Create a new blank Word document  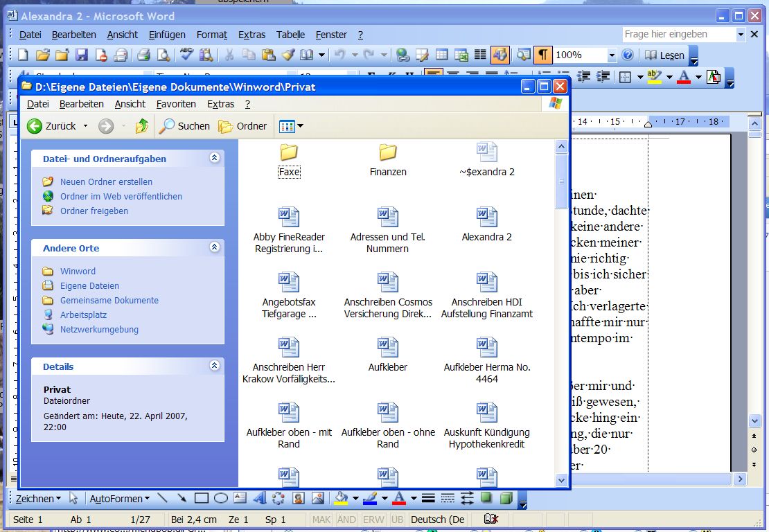tap(23, 55)
